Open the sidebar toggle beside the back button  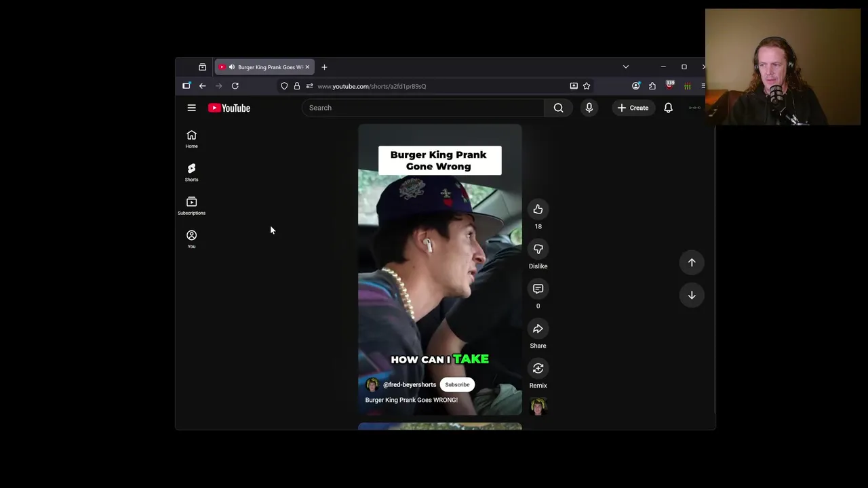pos(186,86)
